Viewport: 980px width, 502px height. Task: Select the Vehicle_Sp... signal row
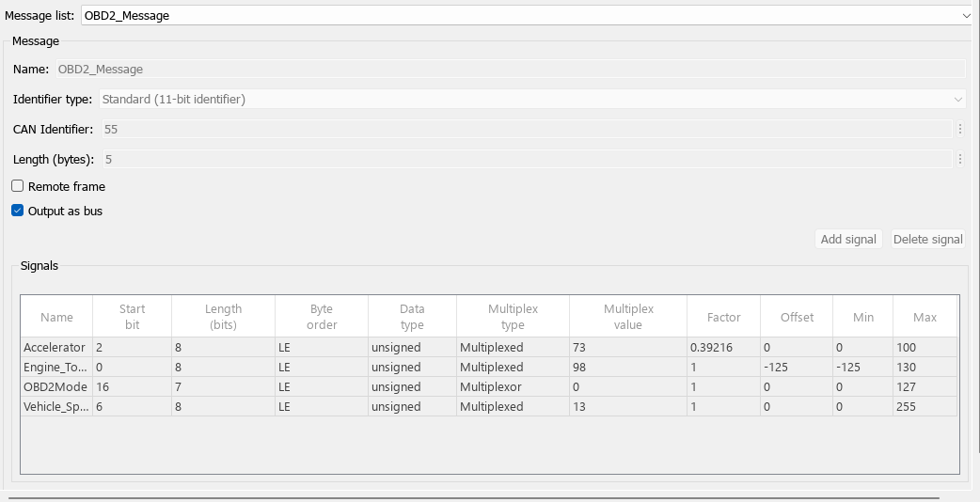[x=56, y=407]
